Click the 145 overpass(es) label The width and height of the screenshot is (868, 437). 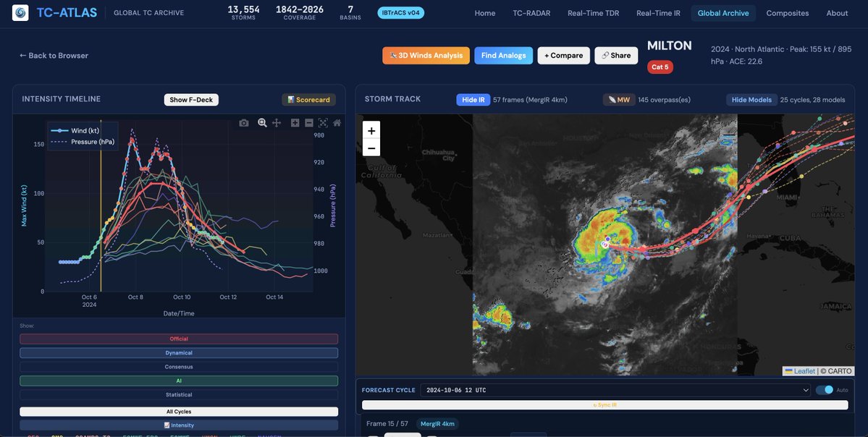[x=665, y=100]
